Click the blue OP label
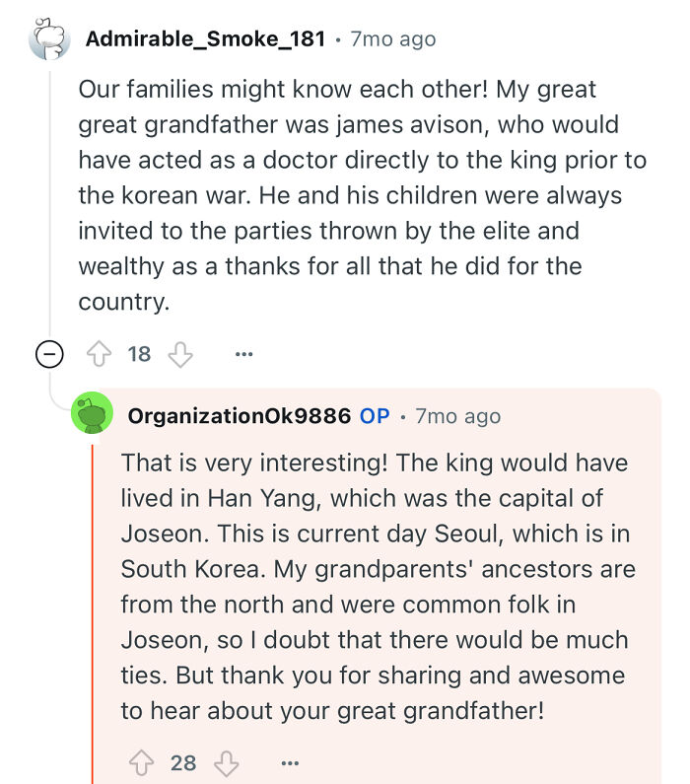The height and width of the screenshot is (784, 690). [375, 416]
